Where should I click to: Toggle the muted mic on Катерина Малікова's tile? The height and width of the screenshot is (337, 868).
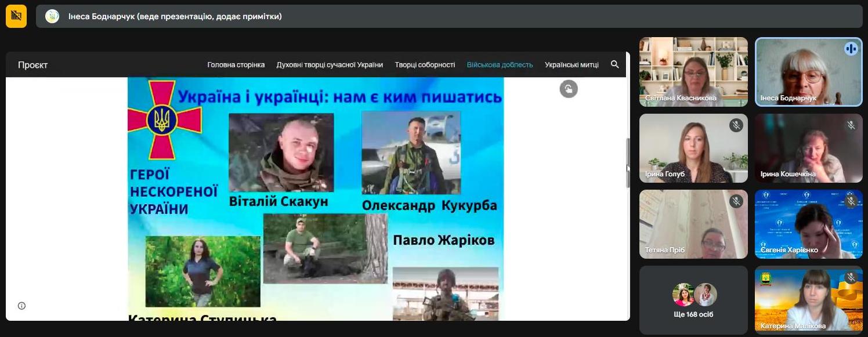pos(851,277)
